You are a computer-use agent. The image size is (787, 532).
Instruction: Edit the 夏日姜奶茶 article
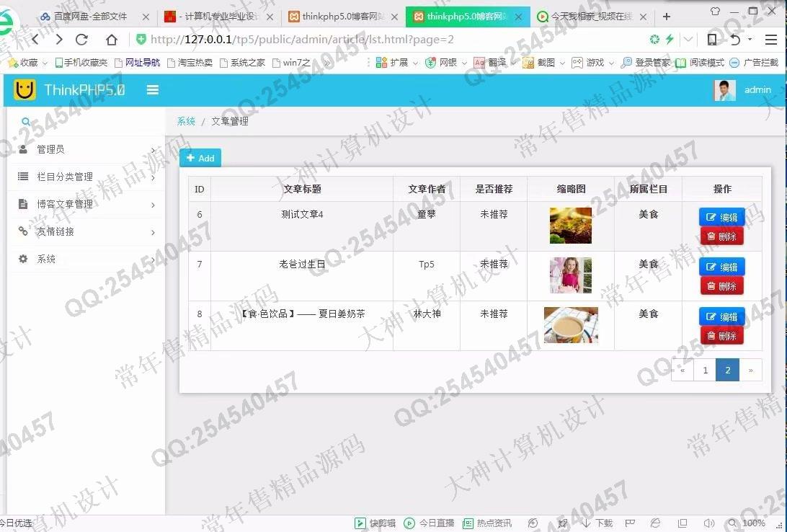(x=721, y=316)
